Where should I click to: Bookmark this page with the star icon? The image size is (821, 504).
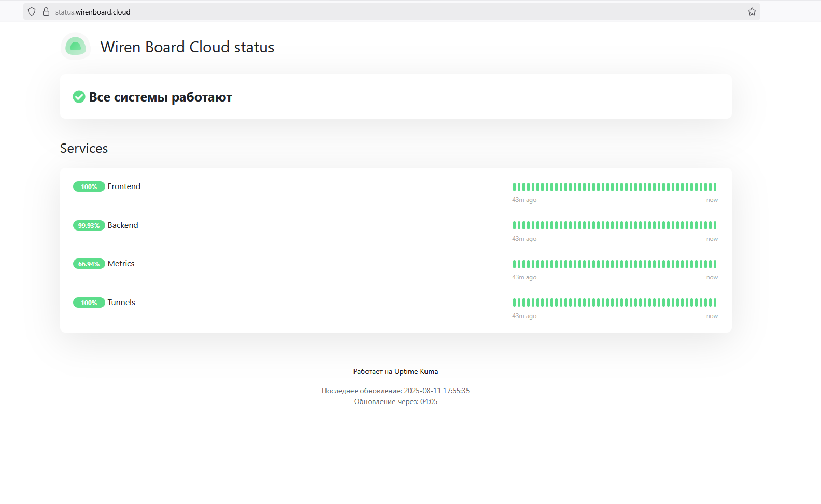pos(752,11)
